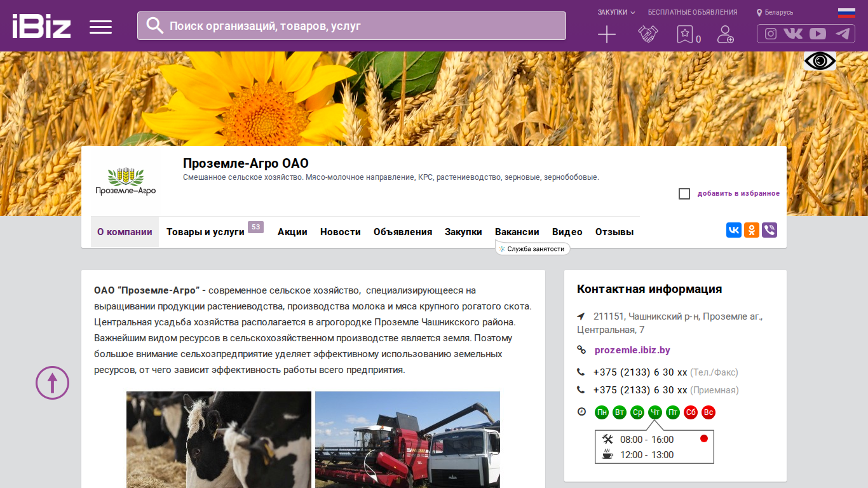The height and width of the screenshot is (488, 868).
Task: Expand the ЗАКУПКИ dropdown in header
Action: click(x=616, y=12)
